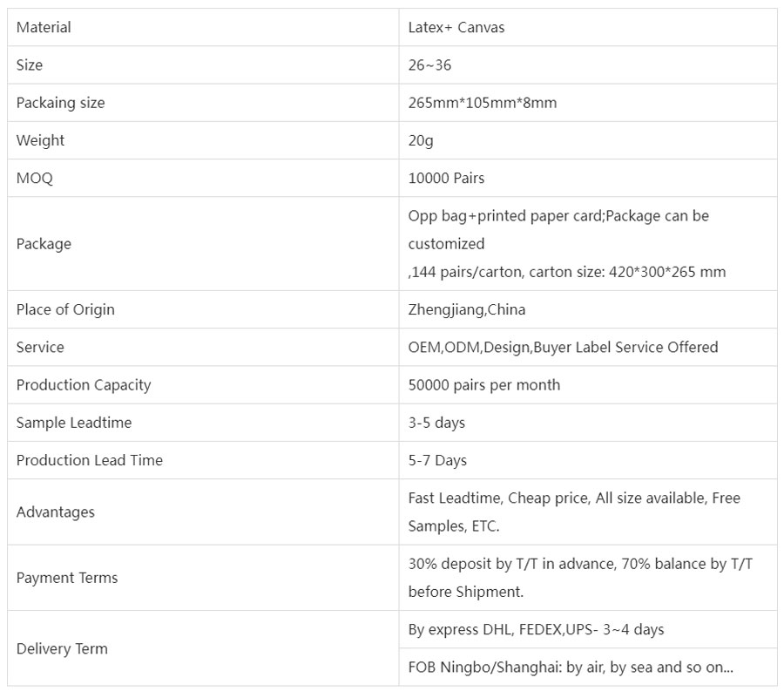Select the 5-7 Days production lead value
The width and height of the screenshot is (784, 698).
[437, 460]
